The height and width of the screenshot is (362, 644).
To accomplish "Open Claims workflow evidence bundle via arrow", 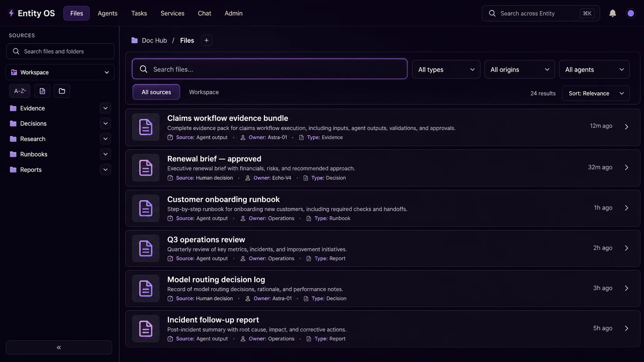I will tap(626, 127).
